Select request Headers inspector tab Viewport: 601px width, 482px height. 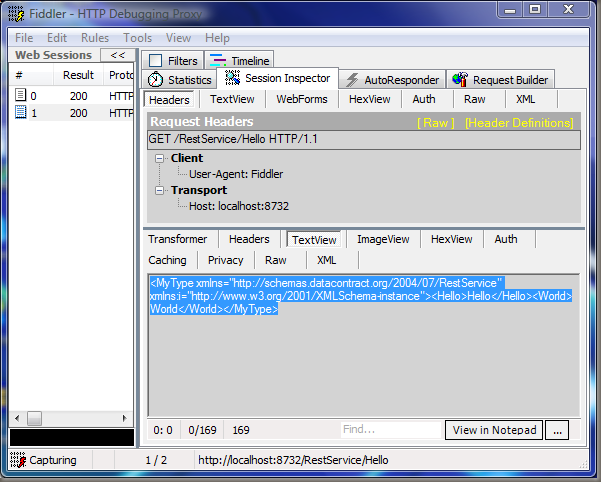point(169,100)
